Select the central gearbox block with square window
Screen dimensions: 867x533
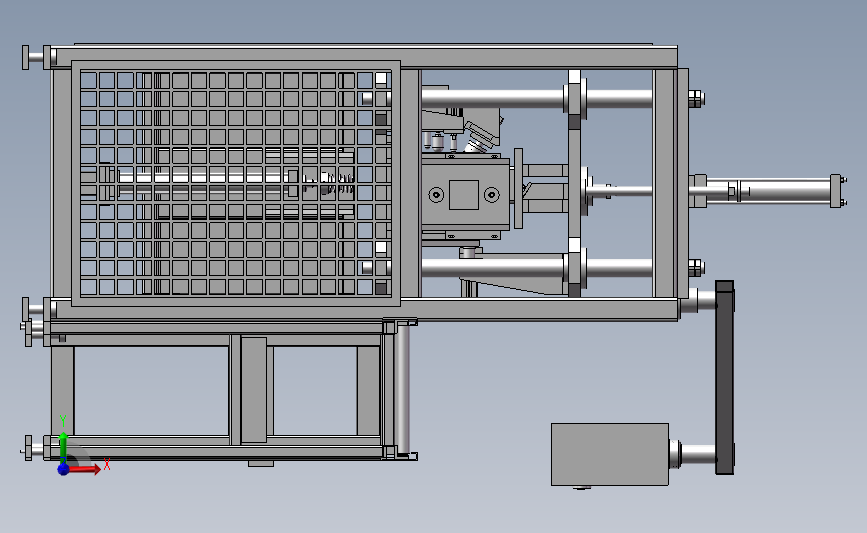[465, 194]
